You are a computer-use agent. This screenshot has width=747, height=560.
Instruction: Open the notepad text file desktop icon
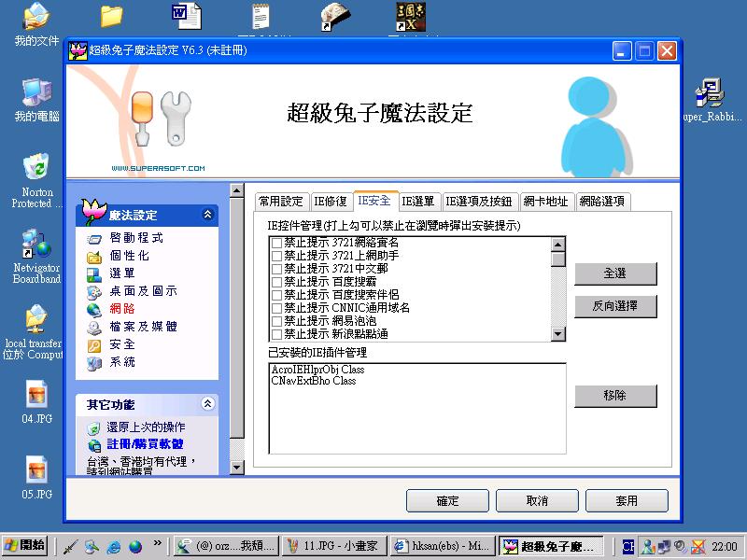click(261, 16)
